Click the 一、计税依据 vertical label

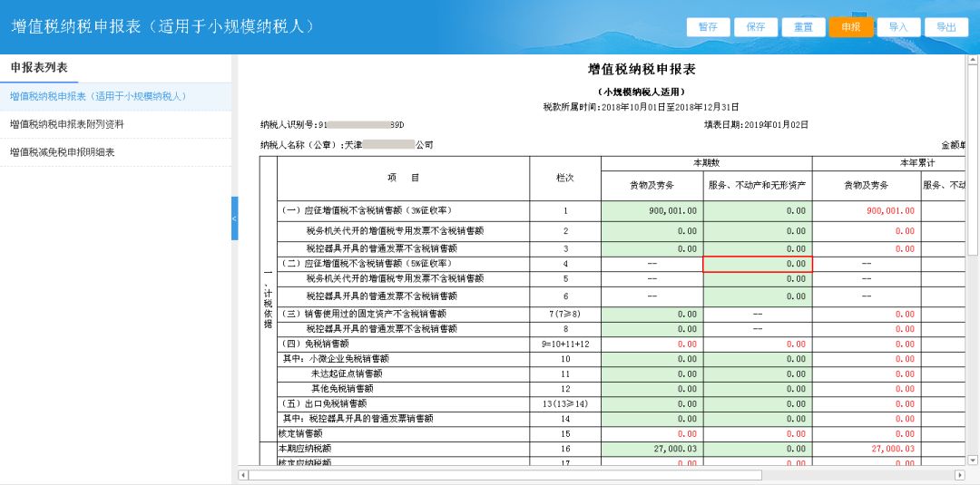pyautogui.click(x=268, y=300)
